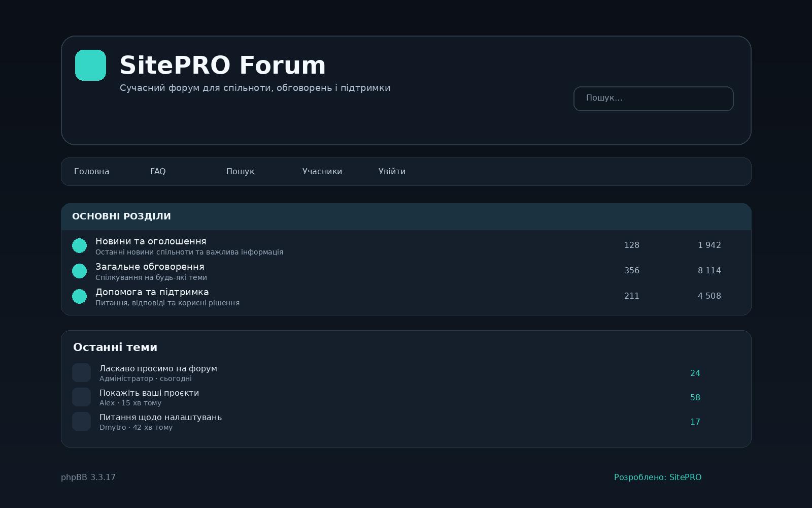
Task: Click topics count 128
Action: click(632, 245)
